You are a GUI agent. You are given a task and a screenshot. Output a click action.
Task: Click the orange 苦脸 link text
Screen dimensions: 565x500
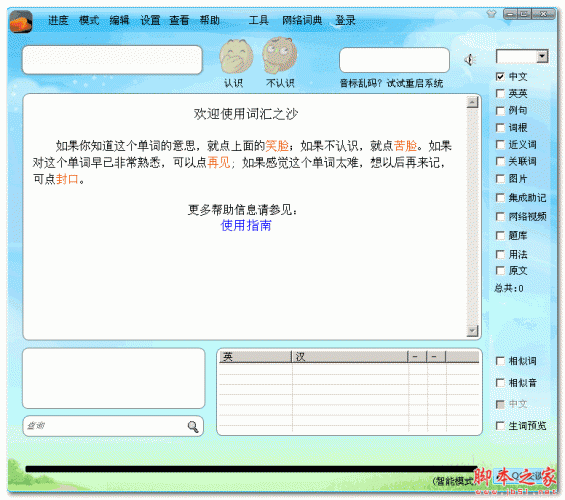click(x=405, y=146)
